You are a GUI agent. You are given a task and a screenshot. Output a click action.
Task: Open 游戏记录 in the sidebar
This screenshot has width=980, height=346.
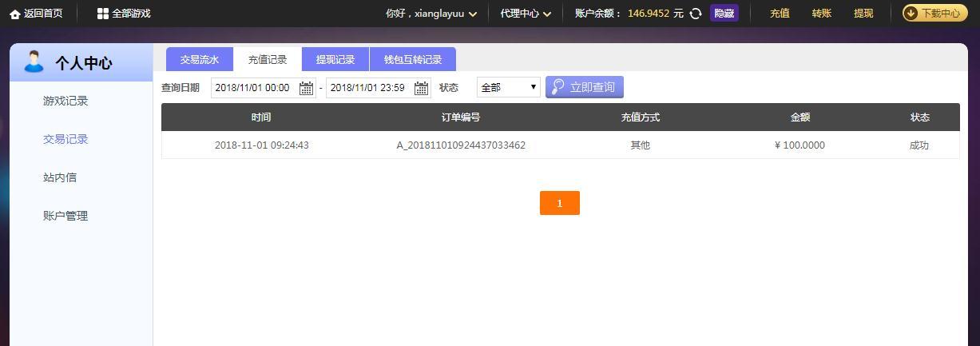[x=65, y=101]
